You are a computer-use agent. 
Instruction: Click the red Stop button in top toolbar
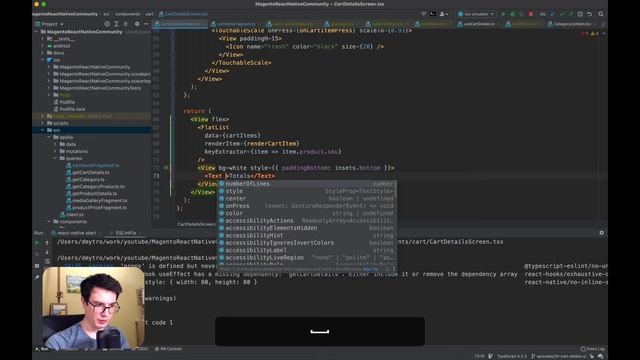point(531,14)
